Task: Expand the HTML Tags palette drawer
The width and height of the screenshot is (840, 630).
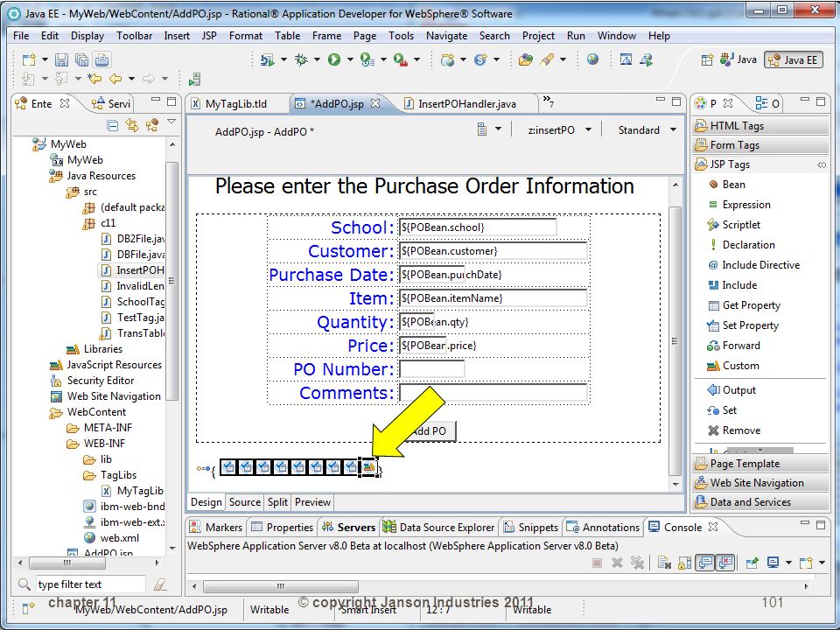Action: pos(760,126)
